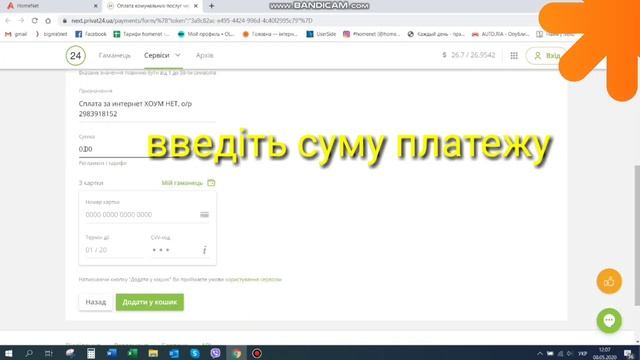Viewport: 640px width, 360px height.
Task: Click the Privat24 round logo
Action: [x=76, y=56]
